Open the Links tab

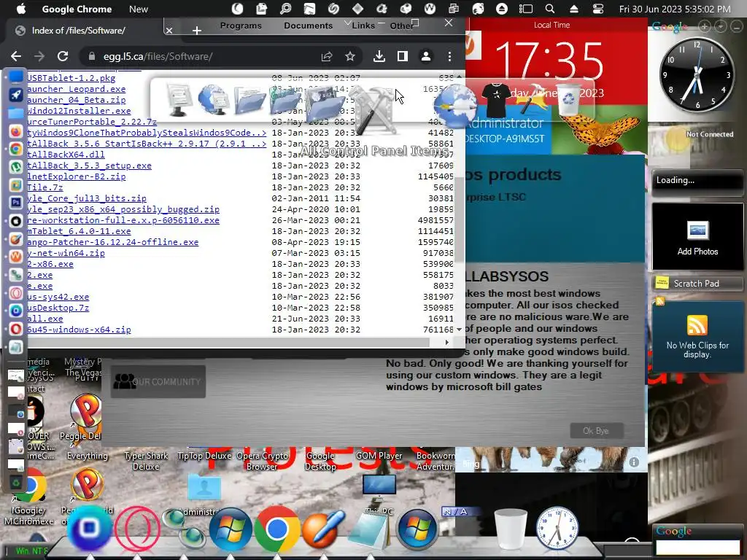coord(363,26)
